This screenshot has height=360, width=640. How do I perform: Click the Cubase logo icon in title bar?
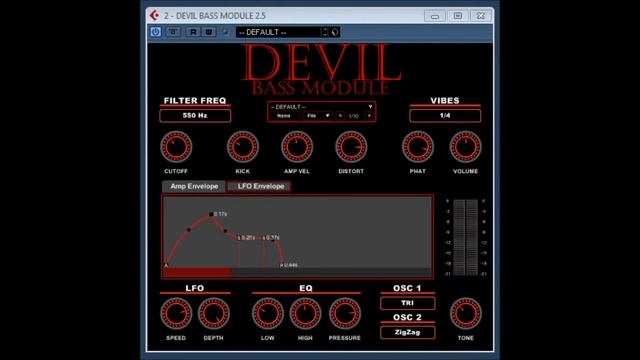[x=154, y=16]
